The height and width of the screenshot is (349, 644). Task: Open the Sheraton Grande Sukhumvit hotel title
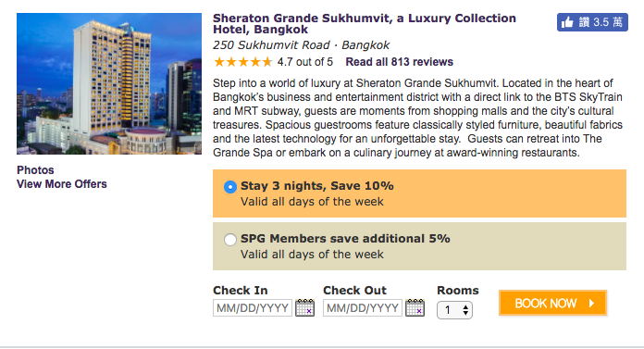pos(365,24)
